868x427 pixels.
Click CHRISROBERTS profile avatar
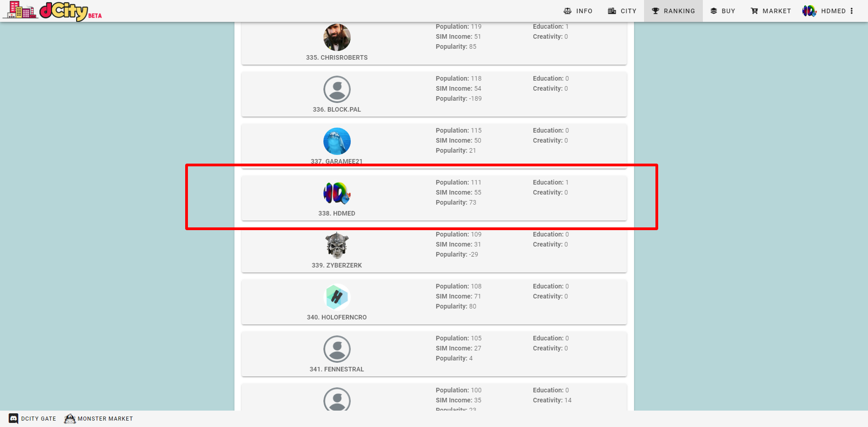pyautogui.click(x=337, y=37)
